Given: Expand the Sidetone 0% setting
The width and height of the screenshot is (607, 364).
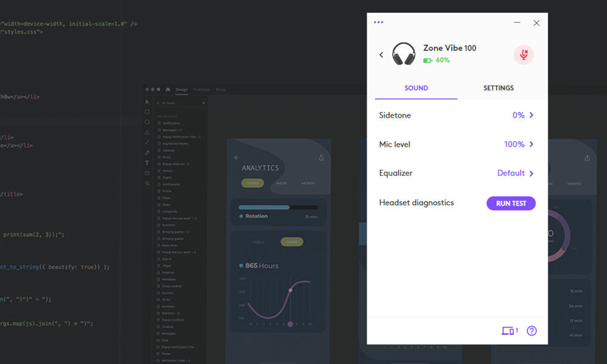Looking at the screenshot, I should 457,115.
